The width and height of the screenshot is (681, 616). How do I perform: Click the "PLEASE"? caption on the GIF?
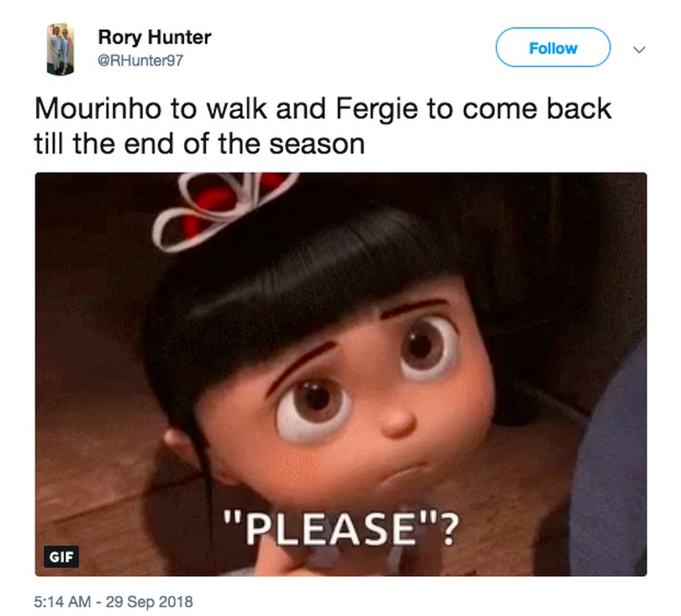341,529
